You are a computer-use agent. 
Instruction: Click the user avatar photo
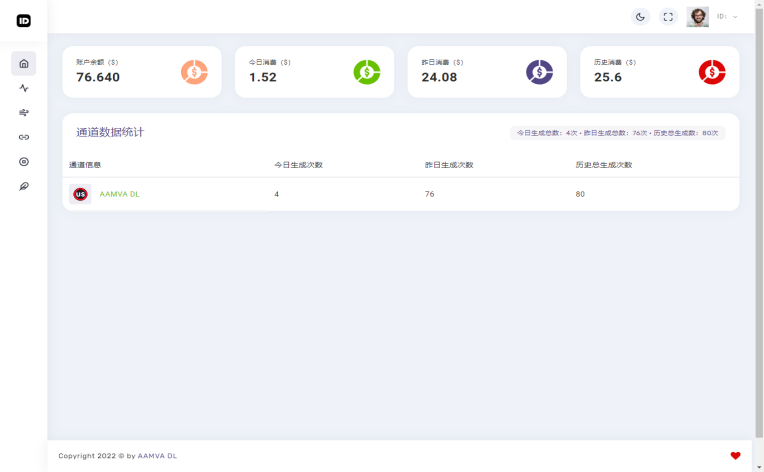[x=697, y=17]
